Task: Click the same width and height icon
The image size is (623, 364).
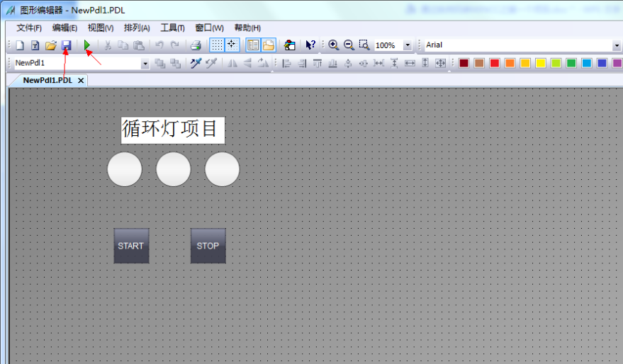Action: [440, 63]
